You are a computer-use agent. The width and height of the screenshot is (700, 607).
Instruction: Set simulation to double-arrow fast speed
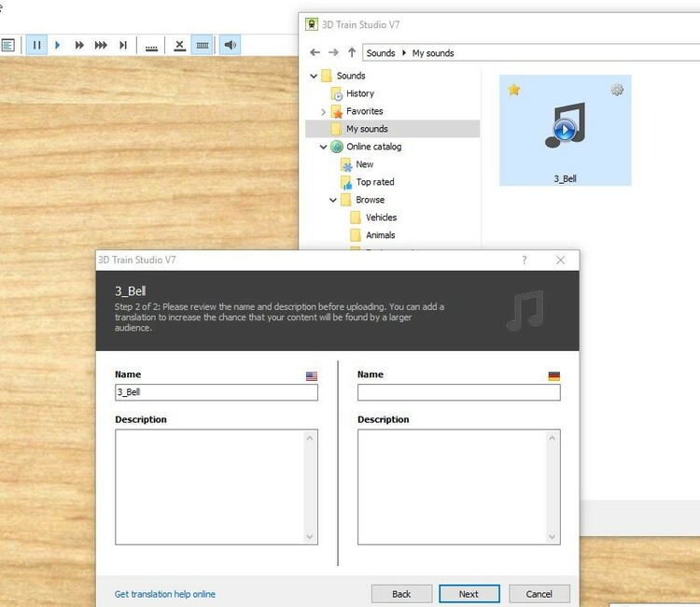click(x=79, y=45)
